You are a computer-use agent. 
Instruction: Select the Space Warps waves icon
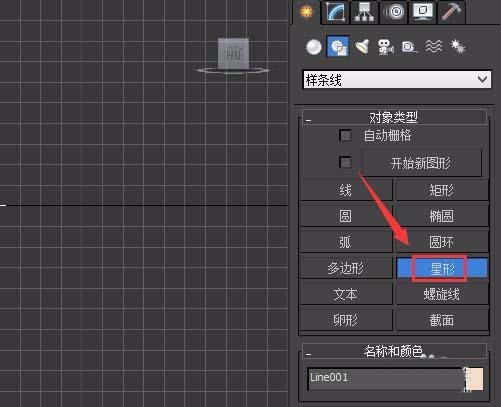[x=434, y=47]
